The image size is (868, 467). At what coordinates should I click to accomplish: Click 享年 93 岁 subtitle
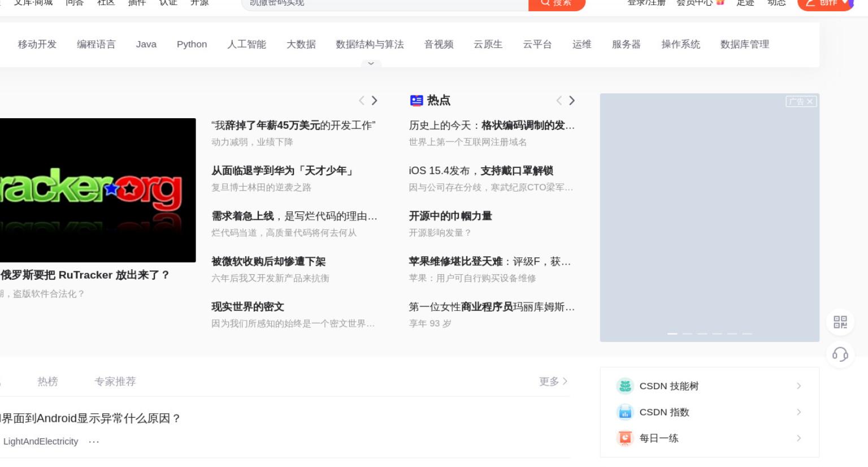pyautogui.click(x=430, y=323)
